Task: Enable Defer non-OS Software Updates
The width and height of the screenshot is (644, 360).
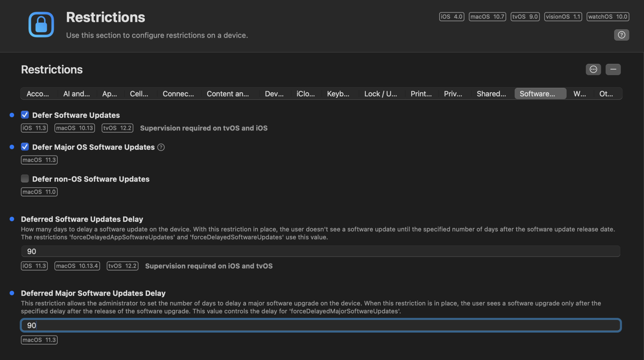Action: click(x=25, y=178)
